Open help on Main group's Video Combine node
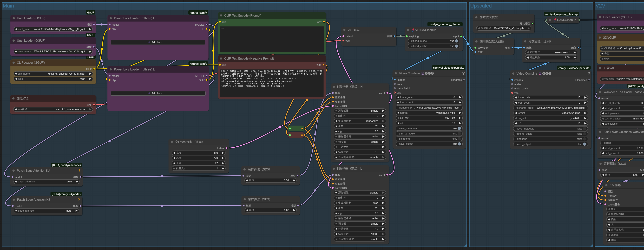This screenshot has height=250, width=644. (x=463, y=73)
